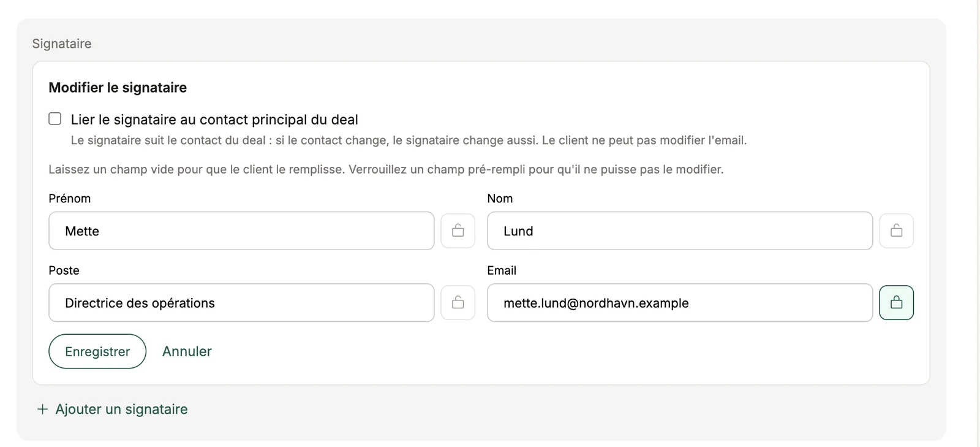Save changes with the Enregistrer button

coord(97,351)
